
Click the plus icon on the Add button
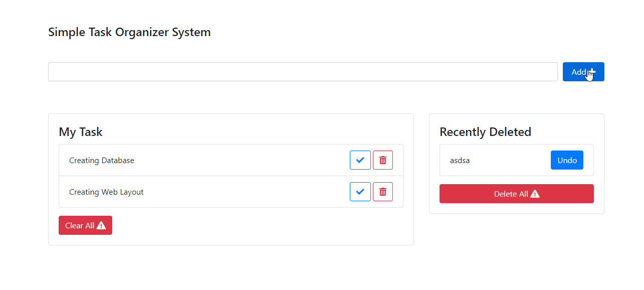(x=591, y=71)
